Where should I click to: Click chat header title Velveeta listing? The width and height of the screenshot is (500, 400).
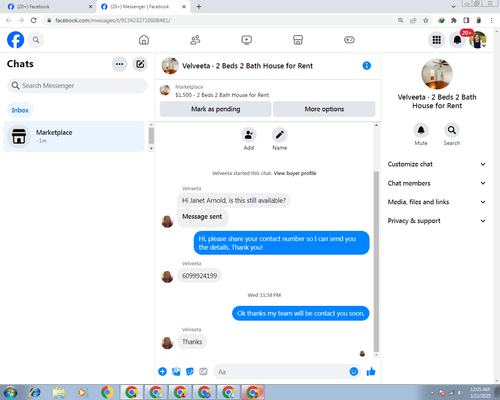point(247,66)
